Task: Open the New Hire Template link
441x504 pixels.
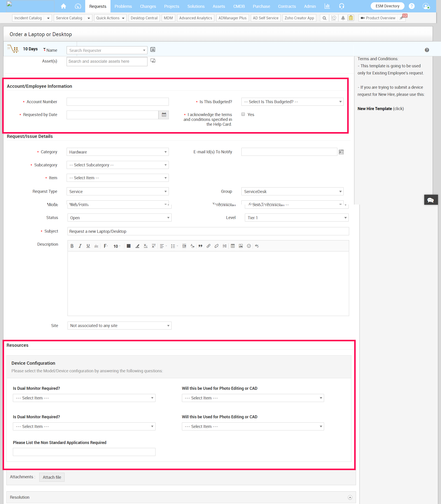Action: click(374, 108)
